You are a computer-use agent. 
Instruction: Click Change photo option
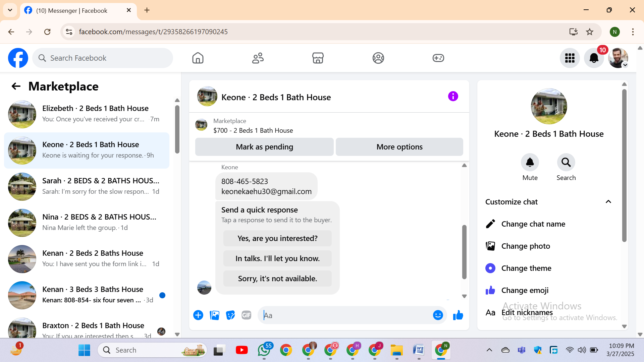pos(549,246)
